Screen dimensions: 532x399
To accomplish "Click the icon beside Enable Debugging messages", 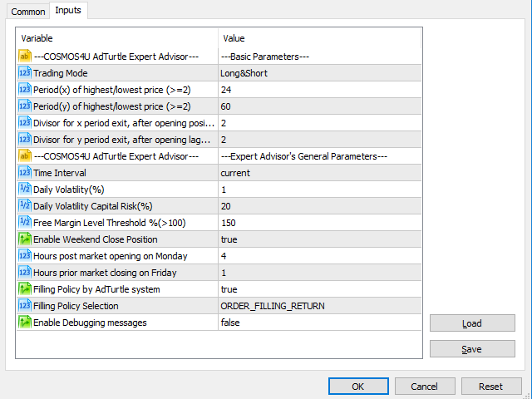I will click(x=25, y=323).
